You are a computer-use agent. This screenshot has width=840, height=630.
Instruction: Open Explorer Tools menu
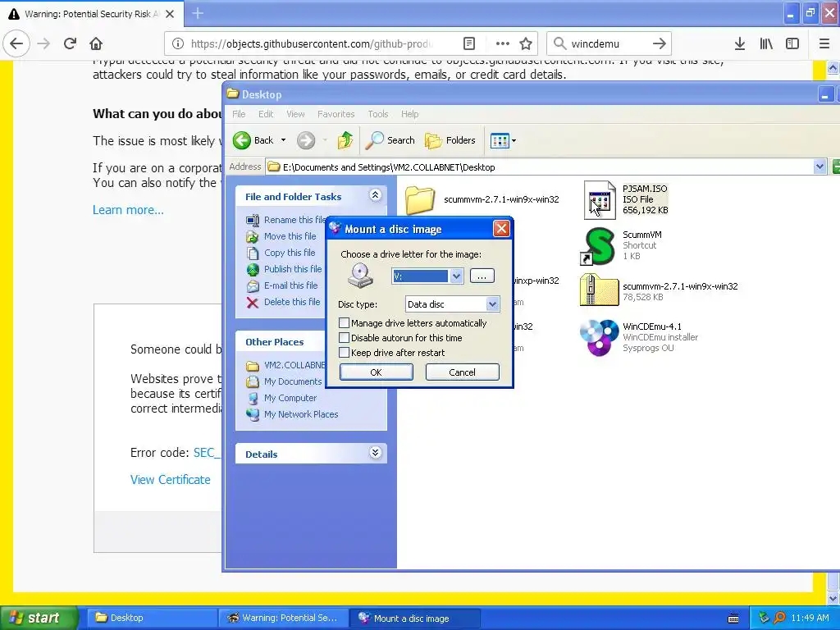coord(377,114)
